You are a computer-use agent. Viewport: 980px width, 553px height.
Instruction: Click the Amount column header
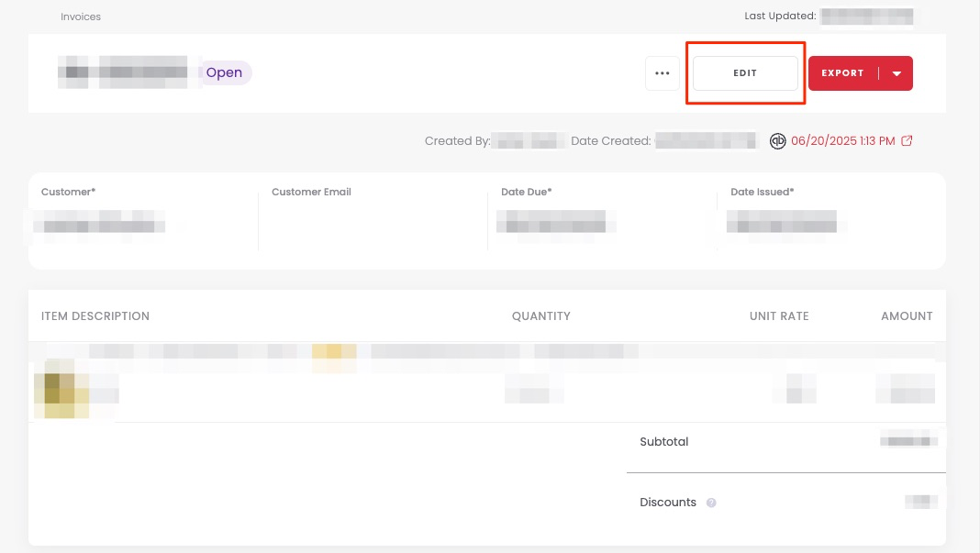[906, 315]
